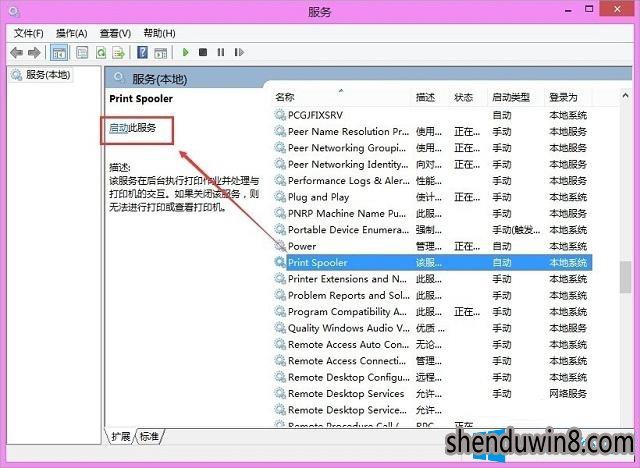Click the Refresh toolbar icon
Viewport: 640px width, 468px height.
tap(100, 52)
